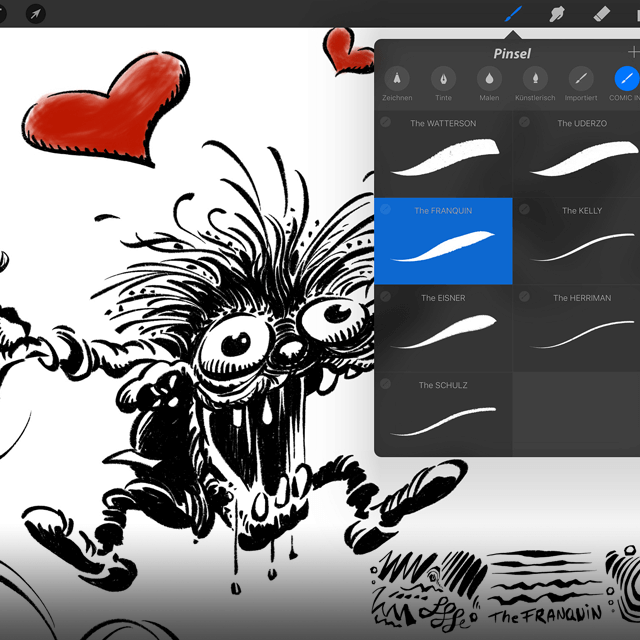Tap the arrow transform tool icon
Viewport: 640px width, 640px height.
(x=36, y=14)
